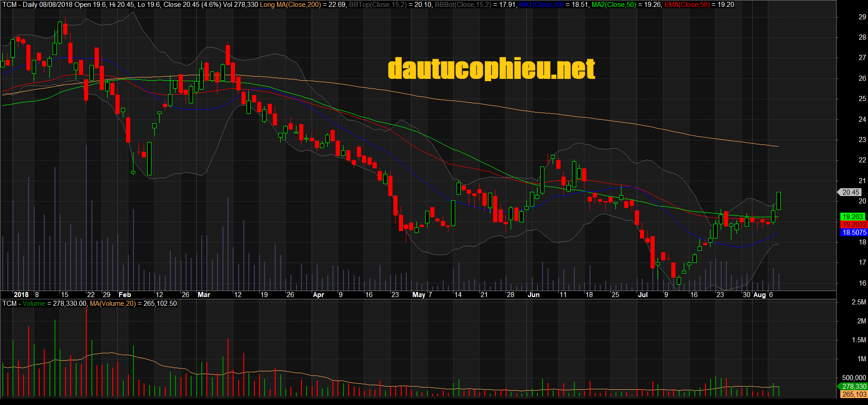Click 500,000 on the volume axis

[854, 378]
